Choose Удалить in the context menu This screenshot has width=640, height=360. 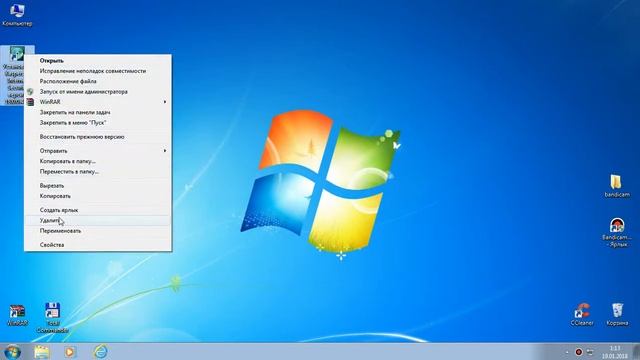coord(98,220)
